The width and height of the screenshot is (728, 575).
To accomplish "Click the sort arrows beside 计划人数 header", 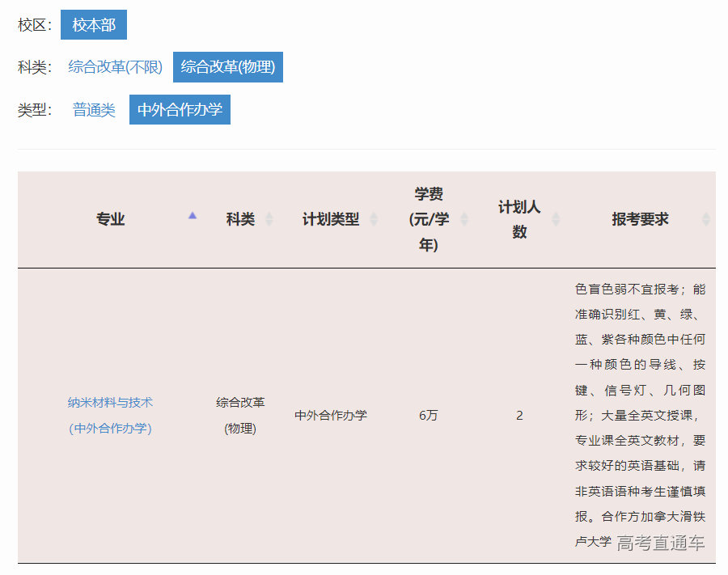I will click(x=554, y=218).
